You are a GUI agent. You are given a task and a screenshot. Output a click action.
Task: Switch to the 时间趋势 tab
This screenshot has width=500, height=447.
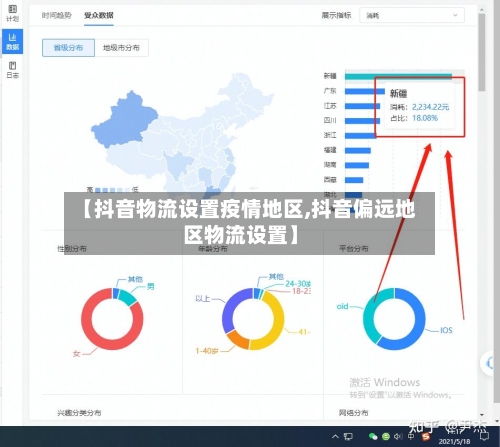[57, 15]
